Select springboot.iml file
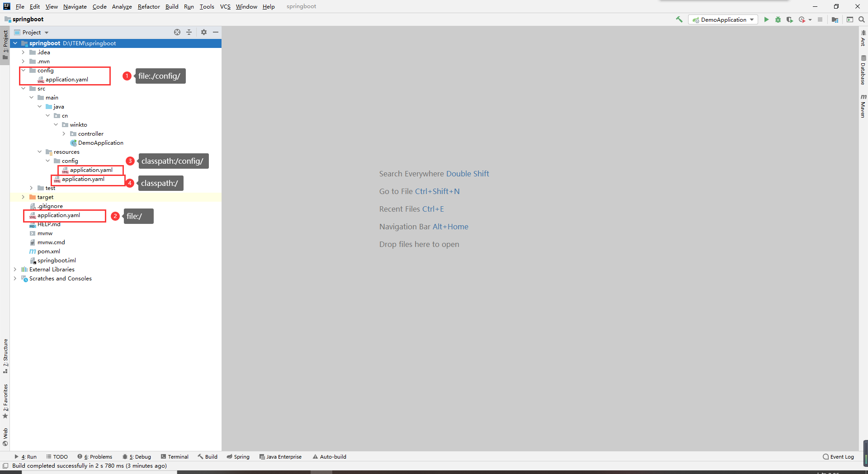 click(x=57, y=261)
